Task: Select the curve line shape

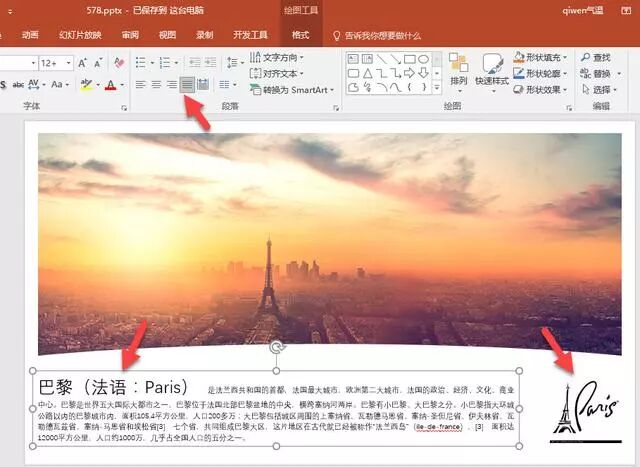Action: 396,87
